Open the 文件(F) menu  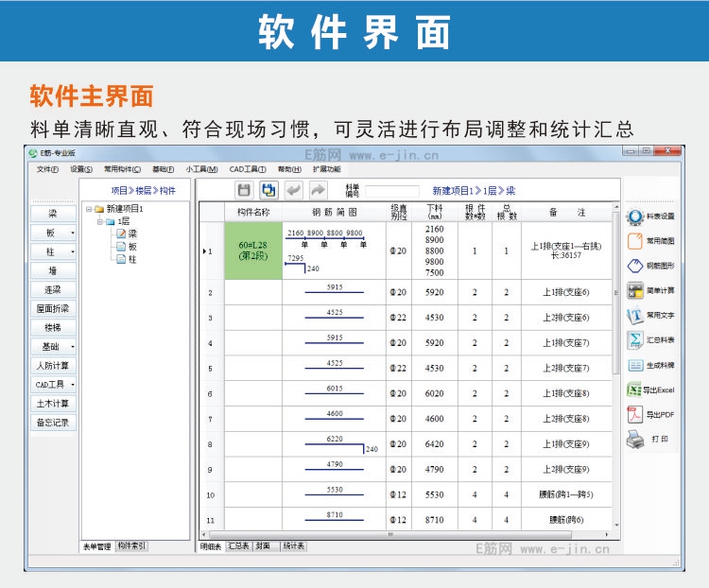pos(47,169)
